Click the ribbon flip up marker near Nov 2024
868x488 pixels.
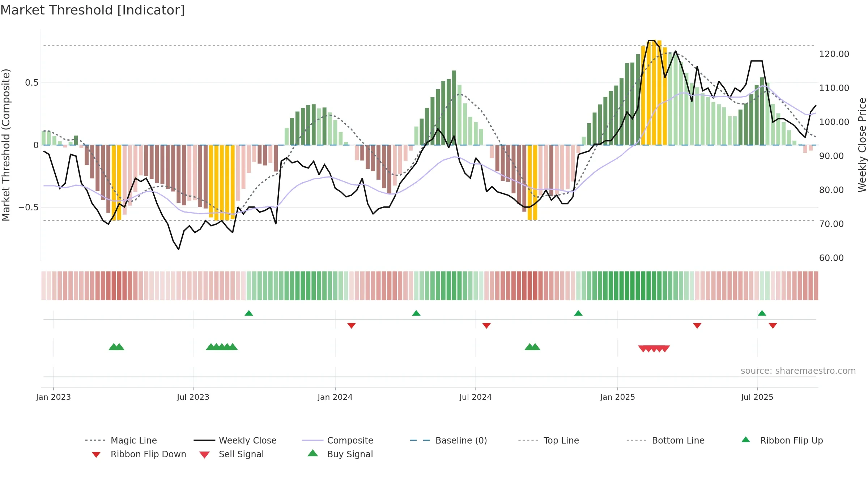[x=578, y=313]
